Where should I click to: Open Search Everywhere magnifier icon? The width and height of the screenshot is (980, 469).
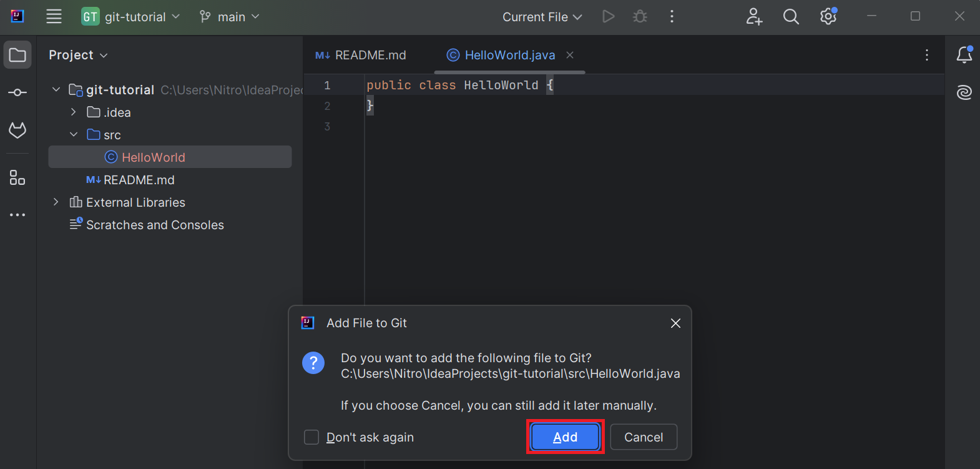pos(791,17)
